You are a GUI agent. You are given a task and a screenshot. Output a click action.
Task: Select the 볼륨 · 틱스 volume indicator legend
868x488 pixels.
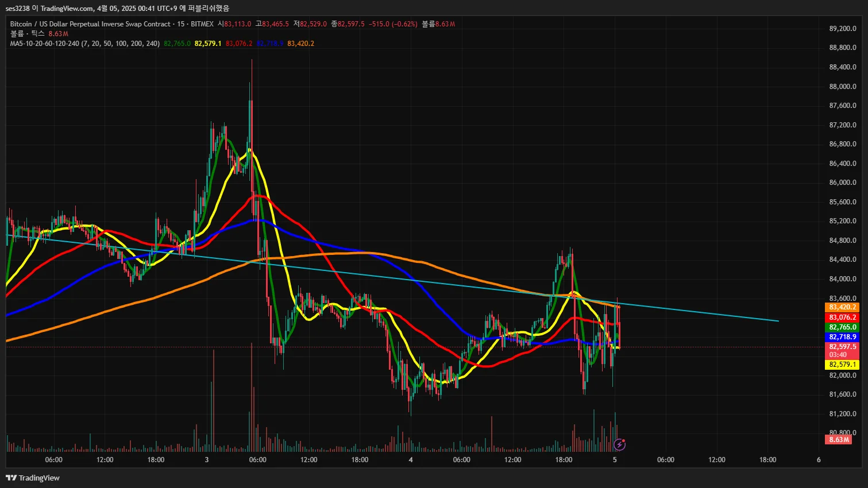pos(27,34)
